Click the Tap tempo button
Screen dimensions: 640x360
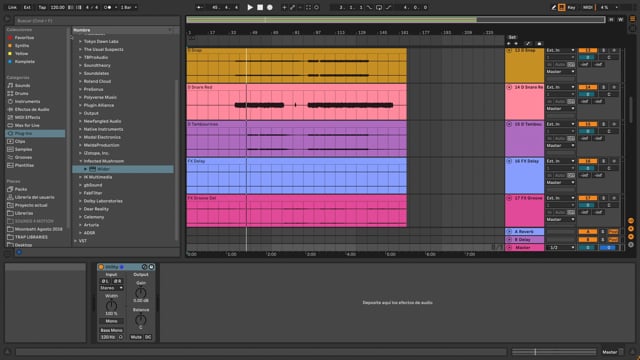pyautogui.click(x=42, y=7)
